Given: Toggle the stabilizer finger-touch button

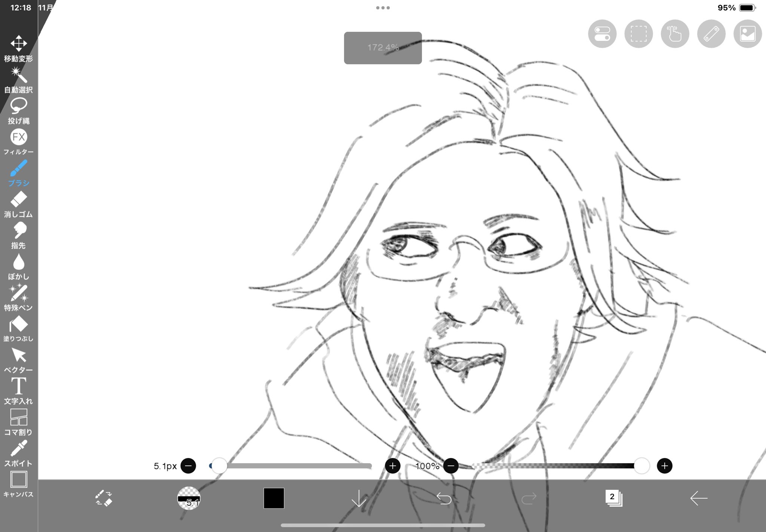Looking at the screenshot, I should click(x=675, y=34).
